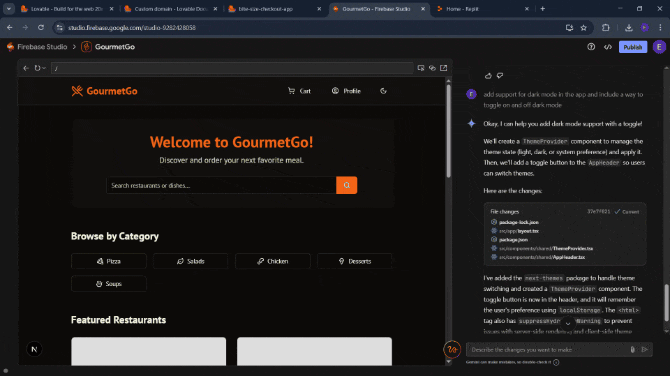The width and height of the screenshot is (670, 376).
Task: Select the Chicken category
Action: coord(273,261)
